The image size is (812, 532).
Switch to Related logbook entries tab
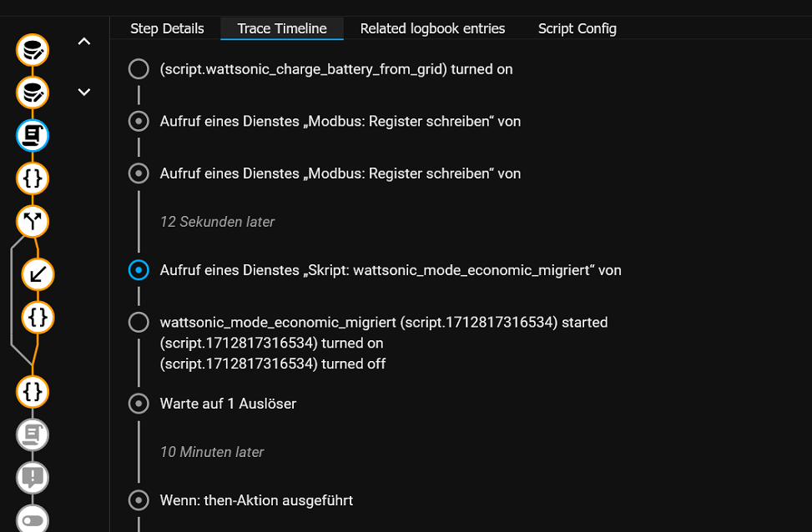coord(432,28)
